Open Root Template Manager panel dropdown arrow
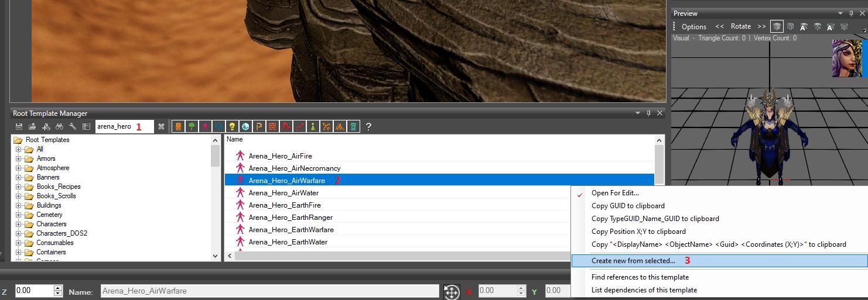Viewport: 868px width, 300px height. coord(638,113)
